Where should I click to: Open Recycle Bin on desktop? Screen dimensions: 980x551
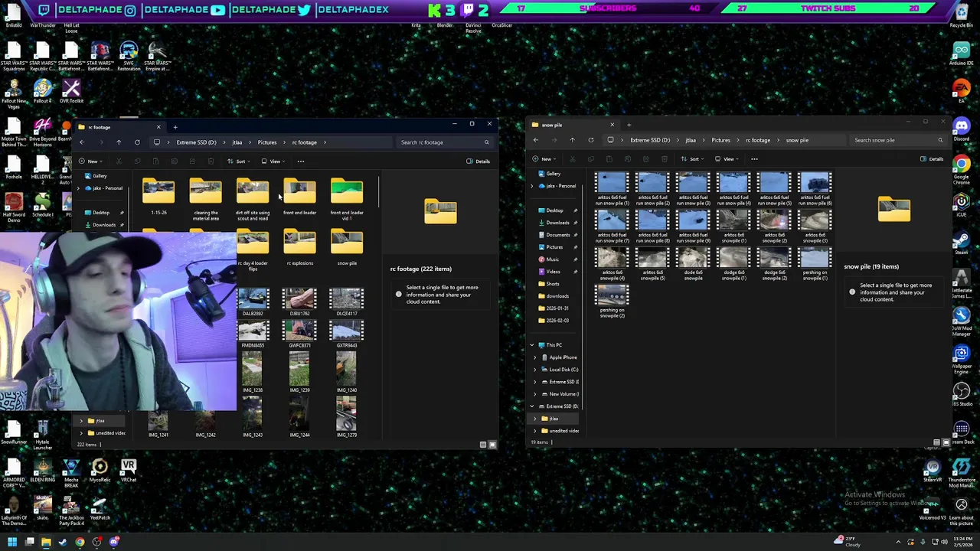pos(962,15)
